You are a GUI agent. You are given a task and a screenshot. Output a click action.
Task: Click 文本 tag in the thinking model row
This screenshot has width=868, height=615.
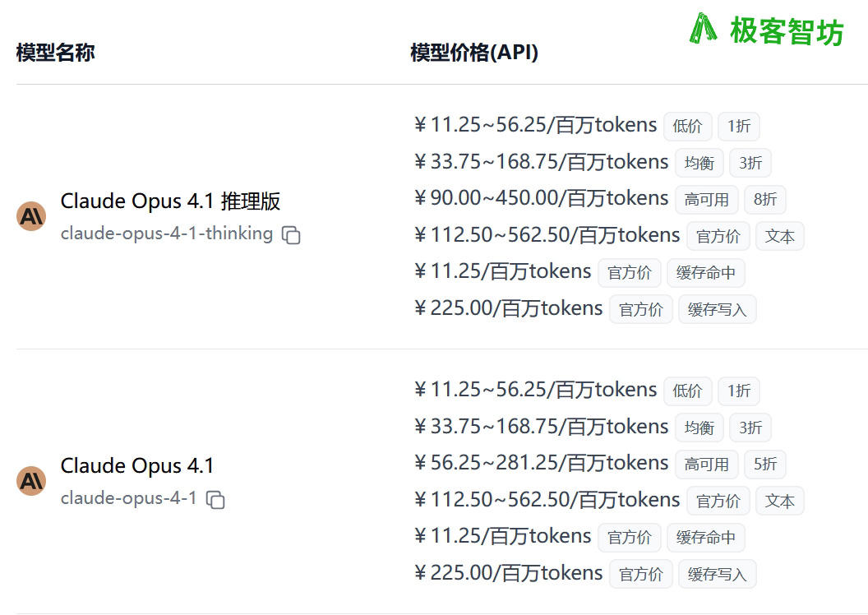[x=779, y=236]
